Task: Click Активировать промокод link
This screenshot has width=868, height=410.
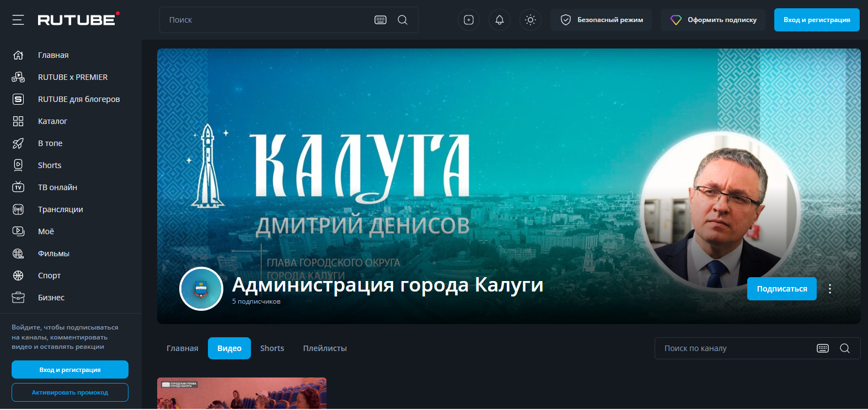Action: click(x=70, y=392)
